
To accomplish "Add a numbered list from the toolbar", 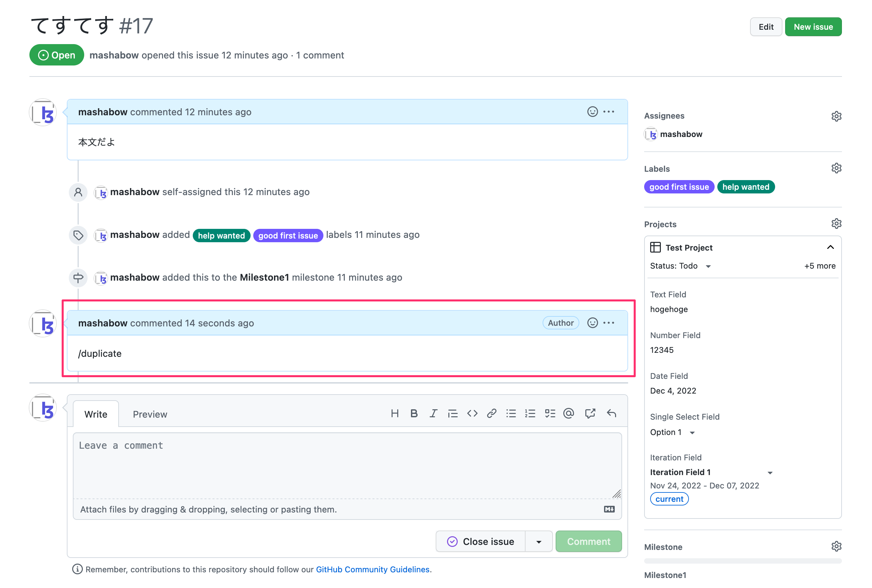I will (x=531, y=413).
